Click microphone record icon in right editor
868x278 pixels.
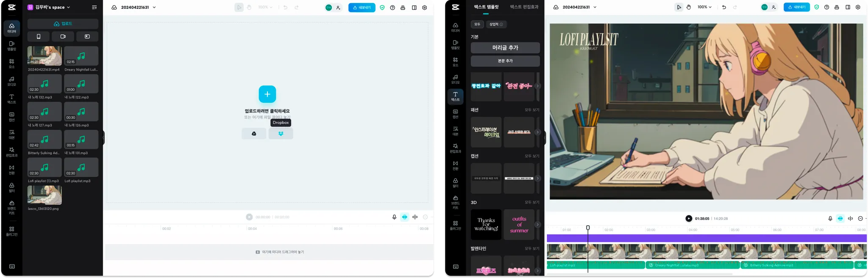coord(830,218)
